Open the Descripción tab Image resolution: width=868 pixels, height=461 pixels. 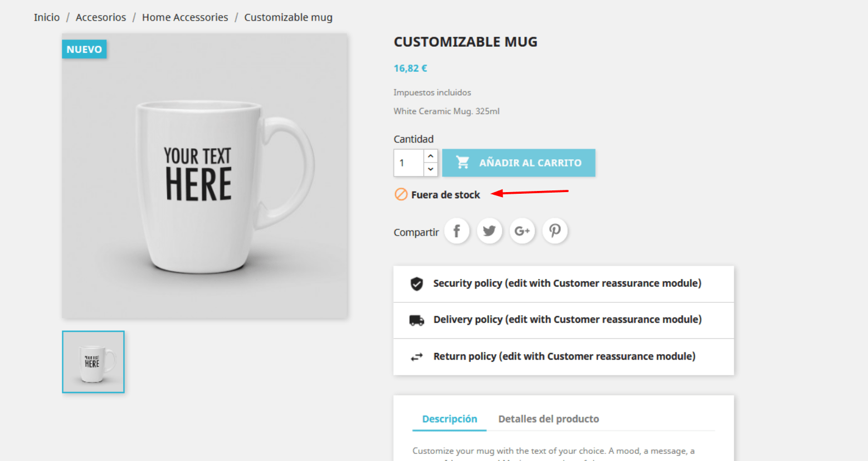[450, 419]
